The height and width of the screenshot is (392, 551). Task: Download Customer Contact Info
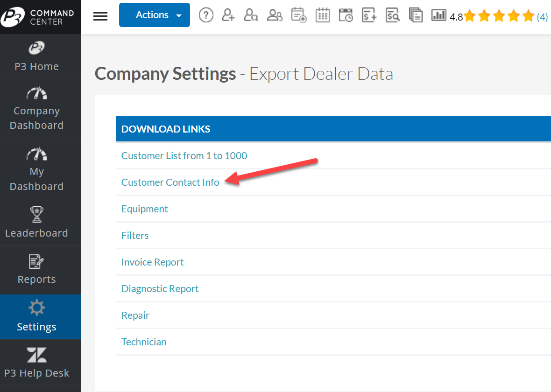(x=170, y=182)
